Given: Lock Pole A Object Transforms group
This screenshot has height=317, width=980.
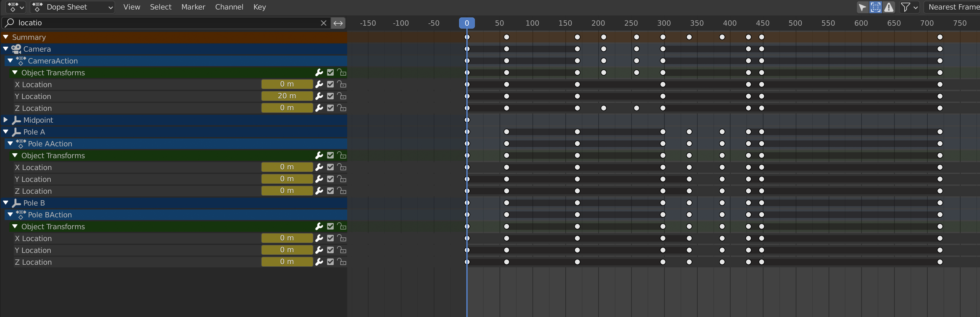Looking at the screenshot, I should [342, 156].
